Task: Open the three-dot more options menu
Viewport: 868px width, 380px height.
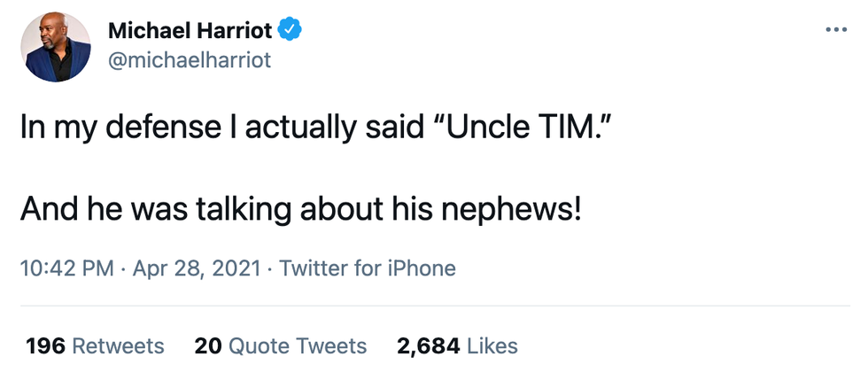Action: click(835, 30)
